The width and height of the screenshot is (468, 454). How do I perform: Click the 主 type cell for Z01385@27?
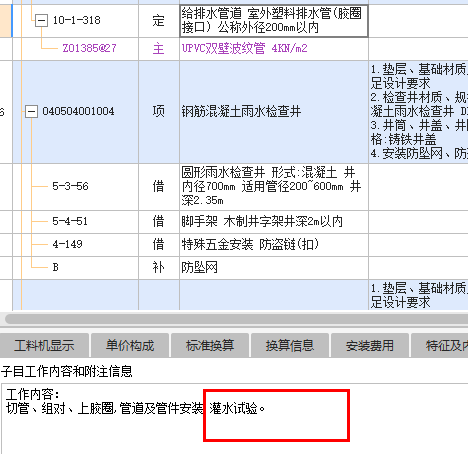tap(159, 49)
